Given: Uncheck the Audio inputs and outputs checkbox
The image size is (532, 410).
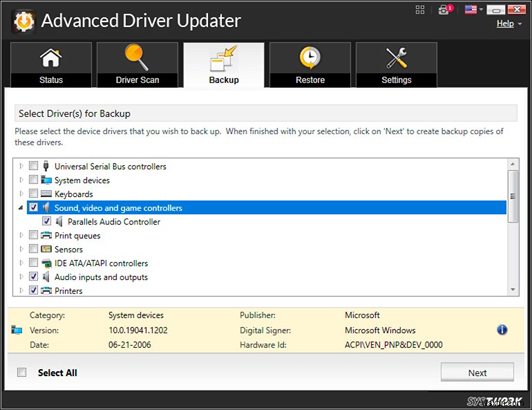Looking at the screenshot, I should click(33, 277).
